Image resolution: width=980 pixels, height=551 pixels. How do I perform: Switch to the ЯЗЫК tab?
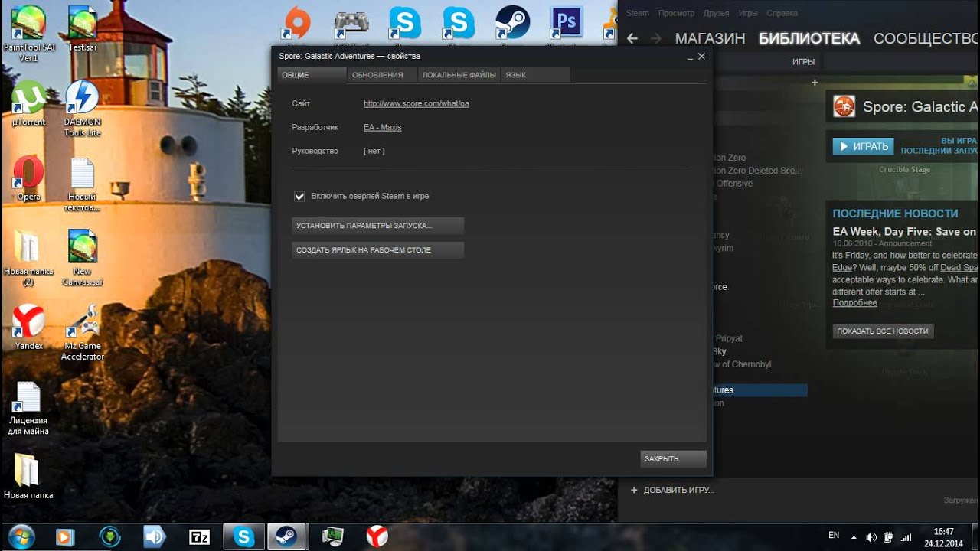pos(535,75)
